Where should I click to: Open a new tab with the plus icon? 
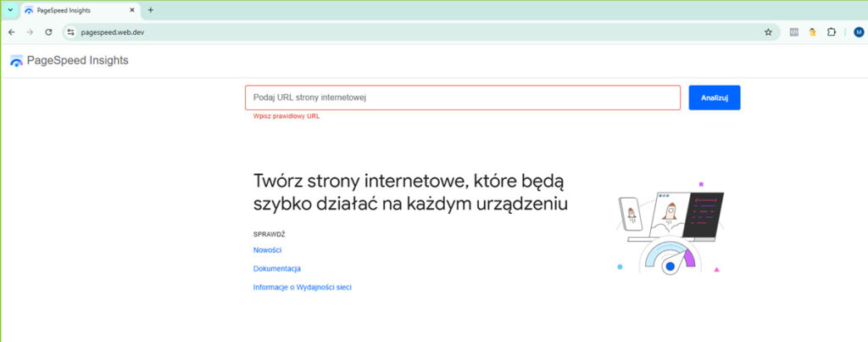[x=151, y=10]
